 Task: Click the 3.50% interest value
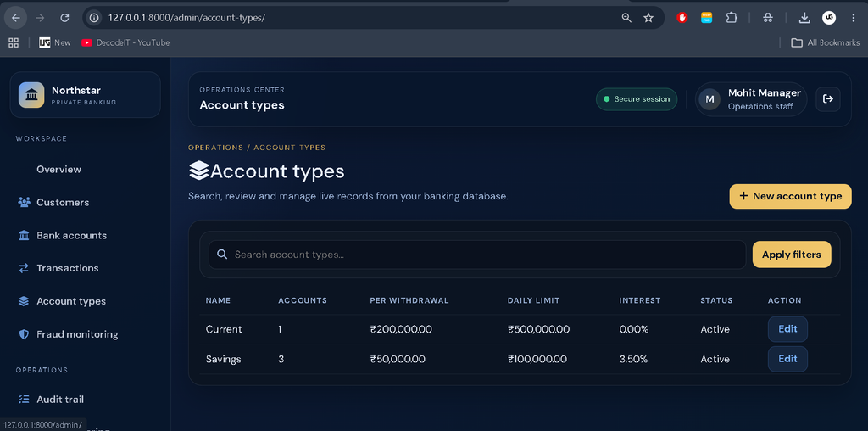click(634, 359)
